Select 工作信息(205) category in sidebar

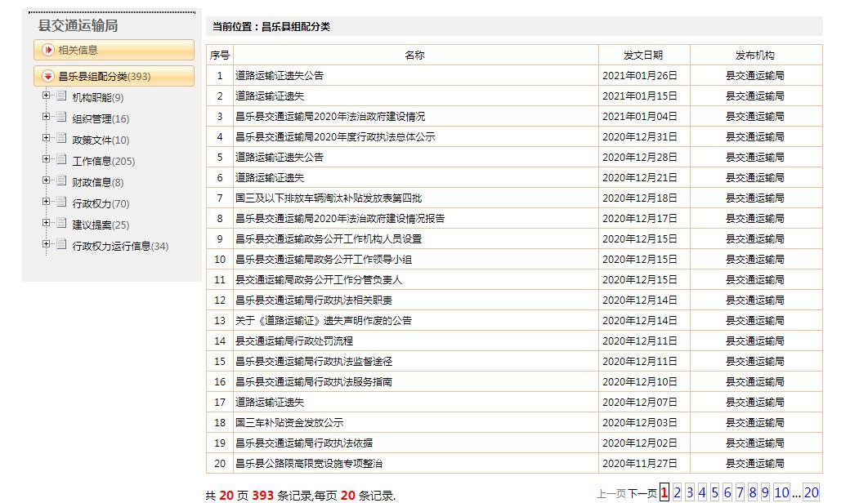[x=104, y=162]
